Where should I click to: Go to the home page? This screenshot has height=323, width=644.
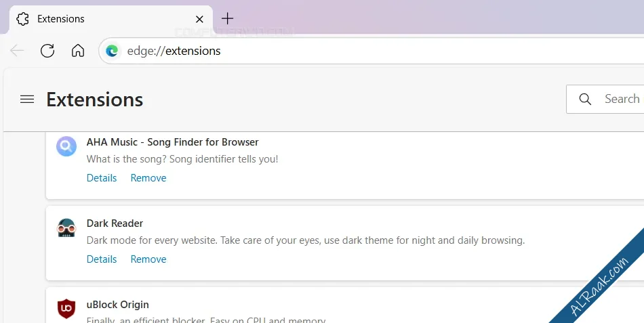point(78,51)
